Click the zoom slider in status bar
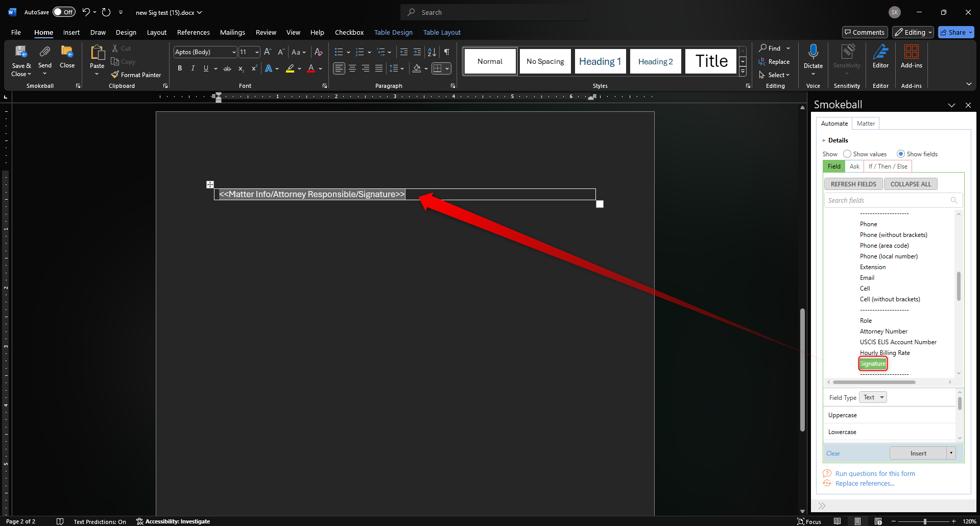This screenshot has height=526, width=980. coord(924,521)
